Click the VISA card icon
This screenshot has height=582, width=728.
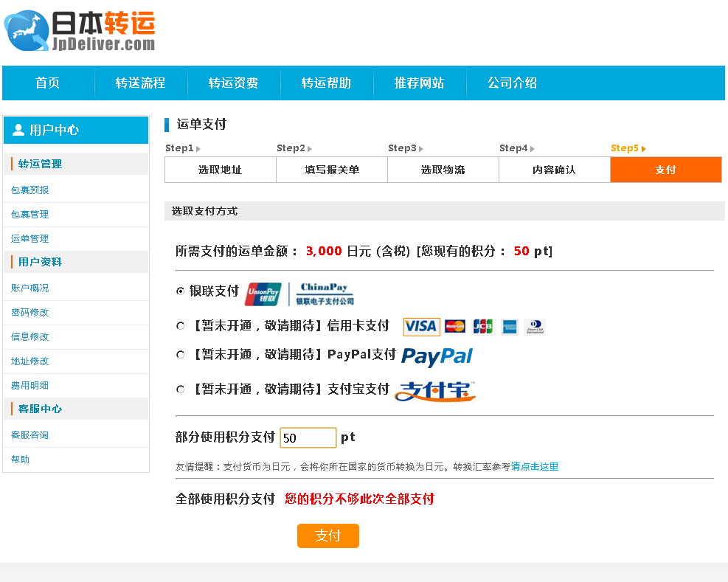pyautogui.click(x=421, y=327)
